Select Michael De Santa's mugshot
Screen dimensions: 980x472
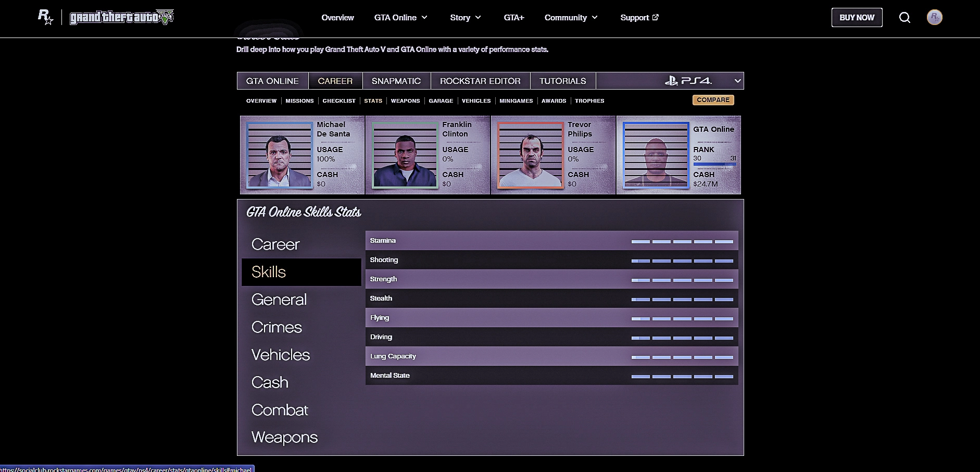pos(280,155)
